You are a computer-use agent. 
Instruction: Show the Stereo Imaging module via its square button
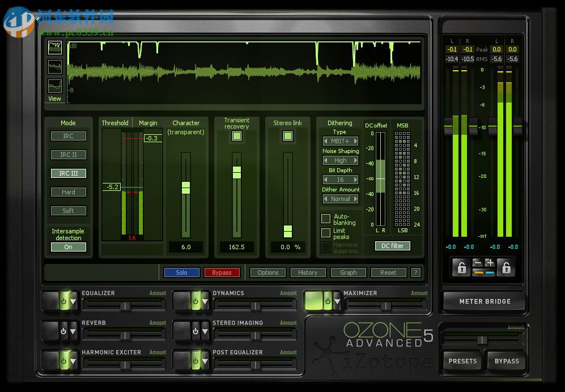(x=182, y=331)
